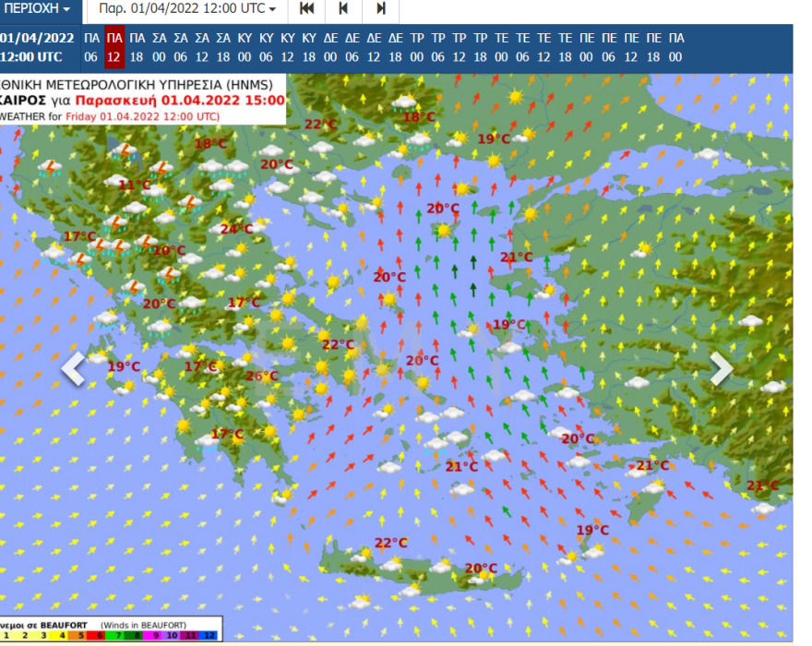Click the blue Beaufort 12 legend swatch

click(210, 636)
